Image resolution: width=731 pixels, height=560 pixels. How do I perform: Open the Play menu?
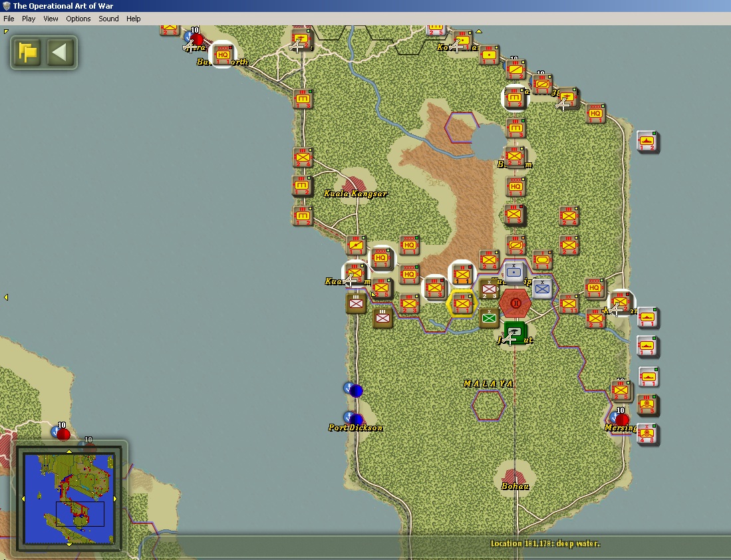(29, 19)
